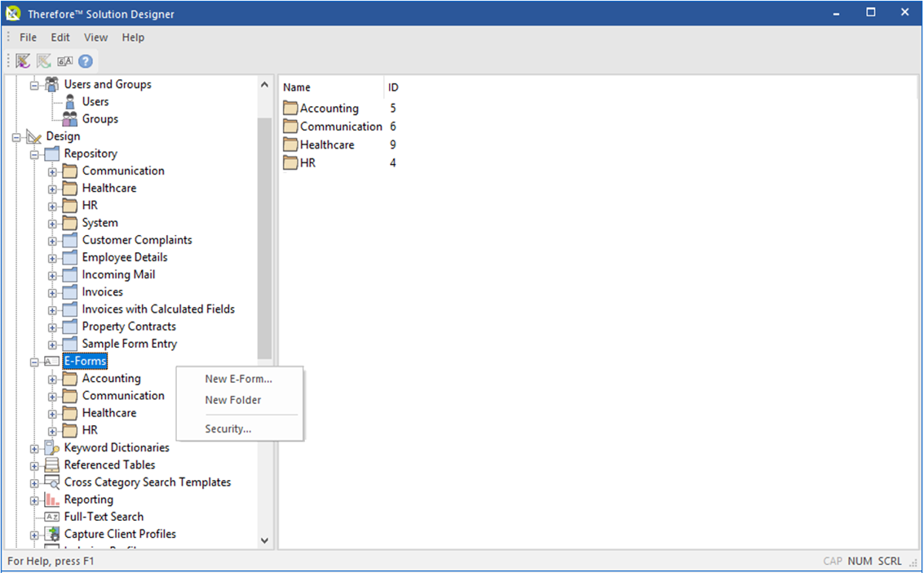
Task: Open the Cross Category Search Templates icon
Action: pos(51,482)
